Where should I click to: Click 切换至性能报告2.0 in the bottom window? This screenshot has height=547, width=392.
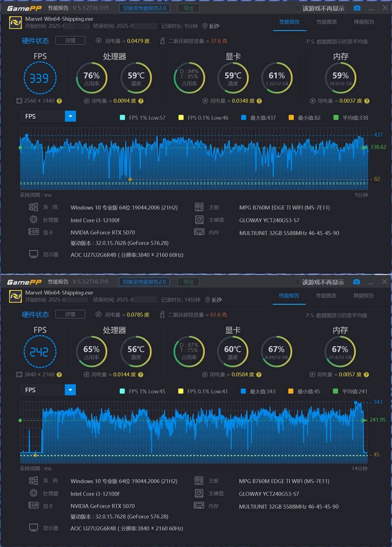pyautogui.click(x=144, y=282)
